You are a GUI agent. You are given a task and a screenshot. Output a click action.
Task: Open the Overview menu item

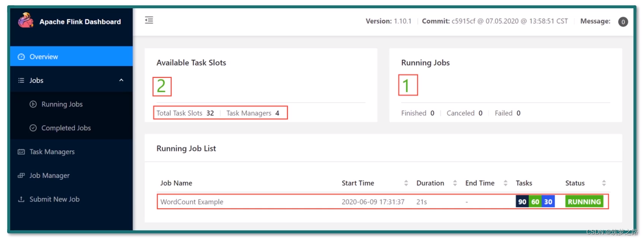pyautogui.click(x=72, y=56)
